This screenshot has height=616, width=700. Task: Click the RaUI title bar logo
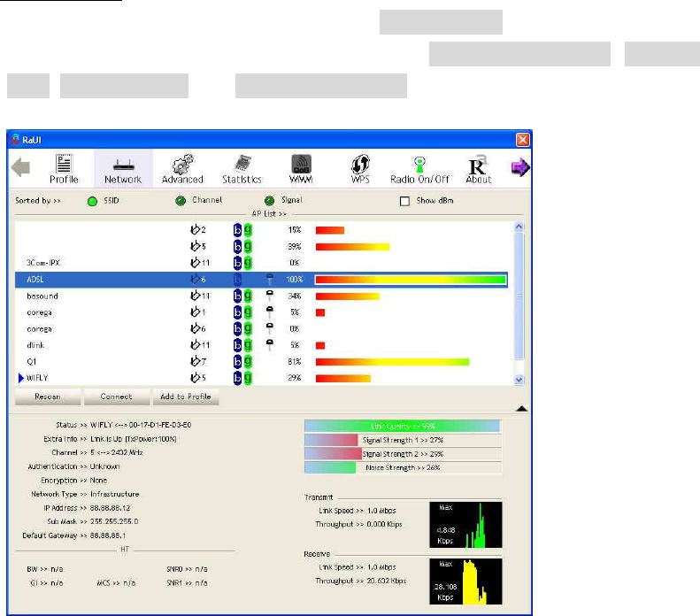[15, 139]
